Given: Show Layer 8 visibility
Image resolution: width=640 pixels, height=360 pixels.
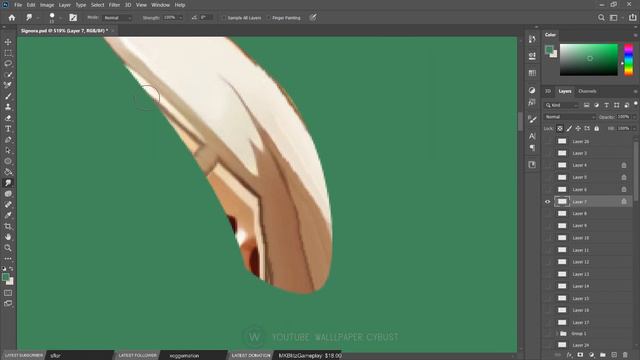Looking at the screenshot, I should pyautogui.click(x=548, y=213).
